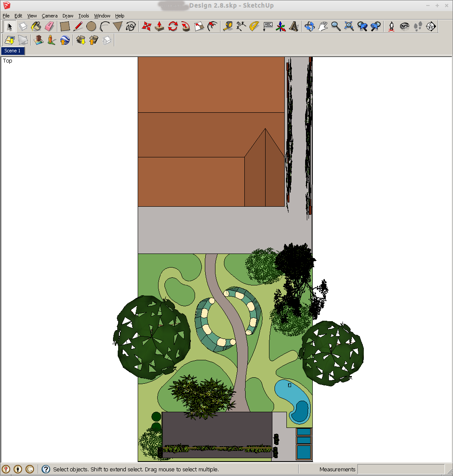
Task: Pick the Eraser tool
Action: click(x=49, y=26)
